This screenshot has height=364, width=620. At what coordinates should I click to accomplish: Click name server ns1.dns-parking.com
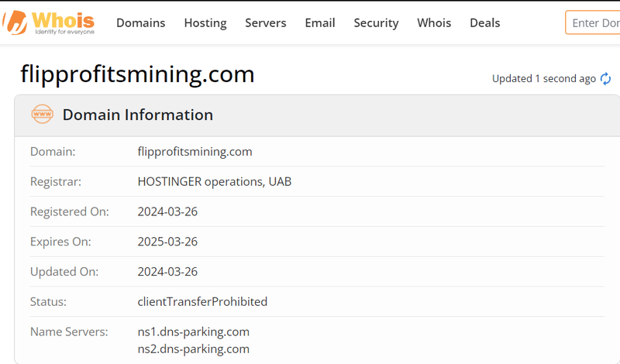point(193,331)
